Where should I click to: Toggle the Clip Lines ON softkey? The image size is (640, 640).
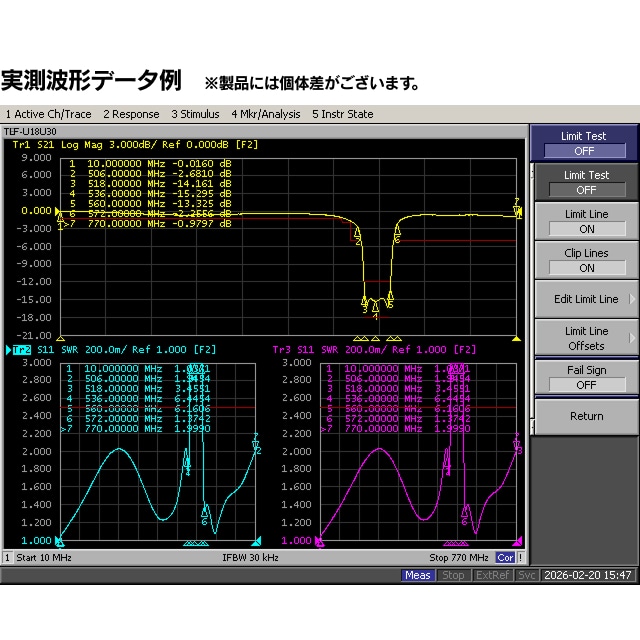click(x=585, y=260)
